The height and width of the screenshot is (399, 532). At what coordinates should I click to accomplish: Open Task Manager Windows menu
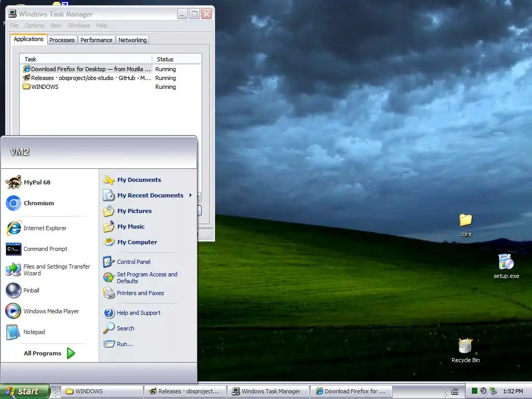click(x=79, y=25)
